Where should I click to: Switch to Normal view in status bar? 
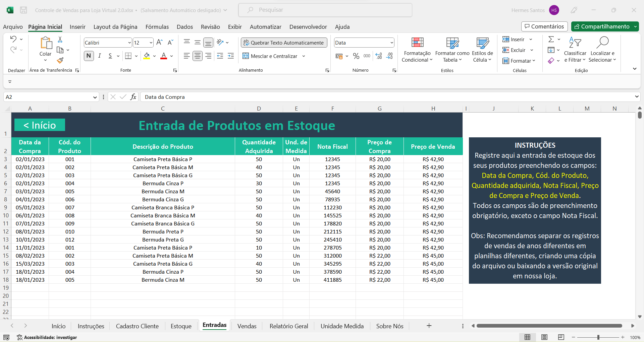coord(527,337)
